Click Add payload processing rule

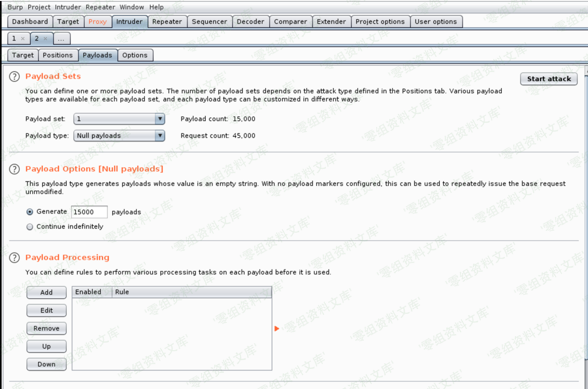pyautogui.click(x=46, y=292)
